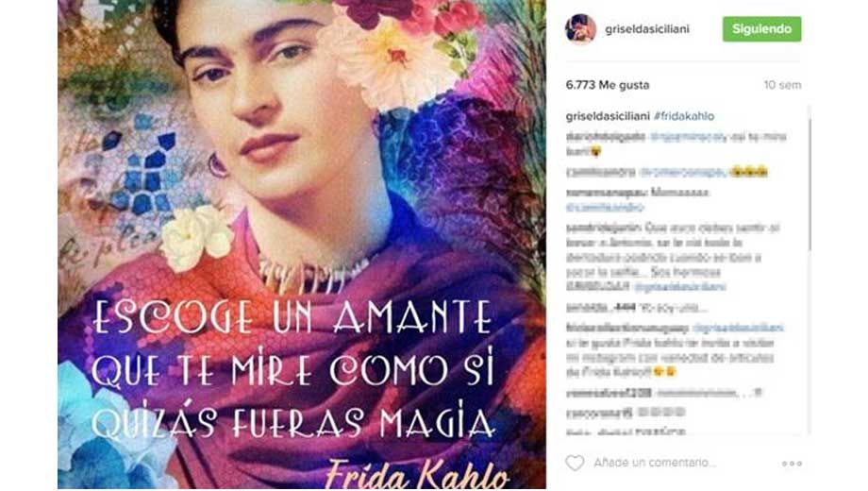Viewport: 868px width, 491px height.
Task: Click the blue mention ending the long comment
Action: pyautogui.click(x=679, y=287)
